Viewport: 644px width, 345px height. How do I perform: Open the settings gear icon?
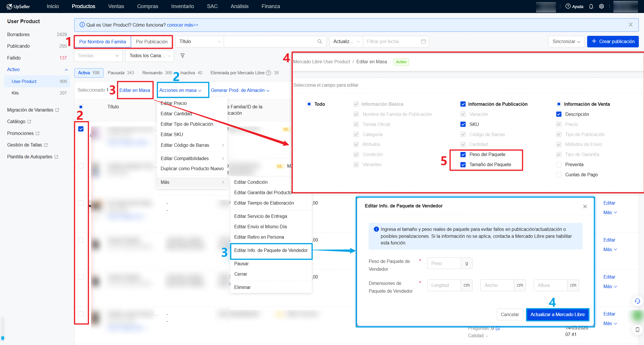click(601, 6)
